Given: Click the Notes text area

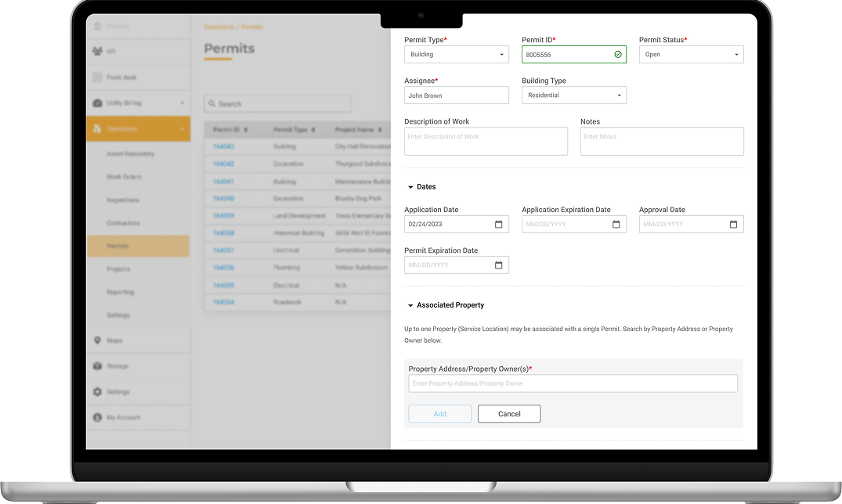Looking at the screenshot, I should click(x=662, y=141).
